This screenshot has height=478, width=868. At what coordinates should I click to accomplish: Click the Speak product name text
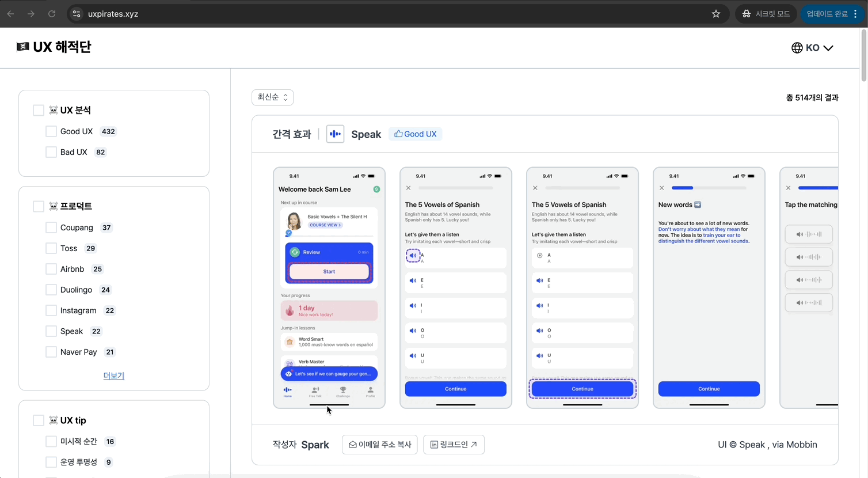366,134
